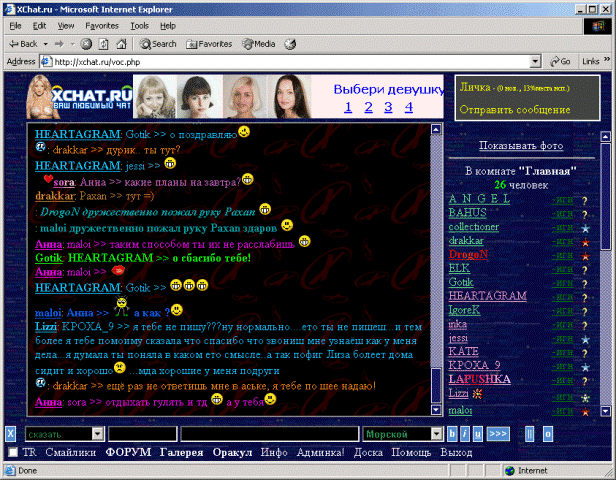Go Back using the browser toolbar arrow

click(23, 44)
